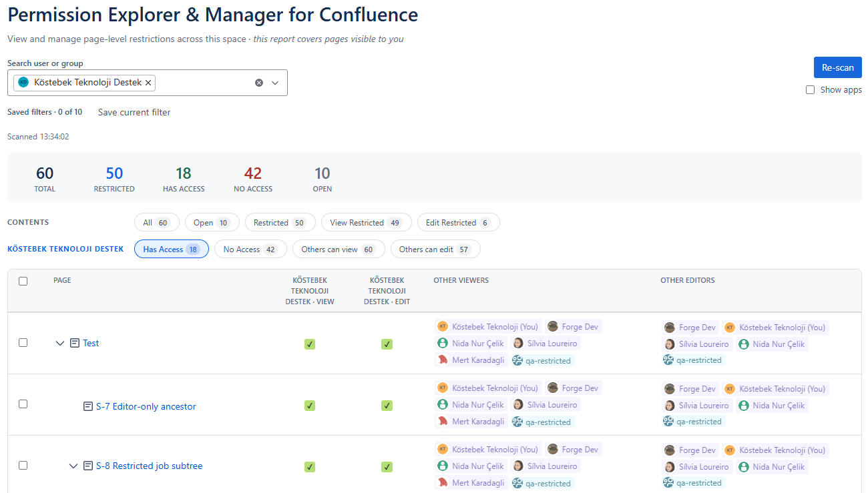
Task: Select the Others can edit 57 filter
Action: [x=435, y=250]
